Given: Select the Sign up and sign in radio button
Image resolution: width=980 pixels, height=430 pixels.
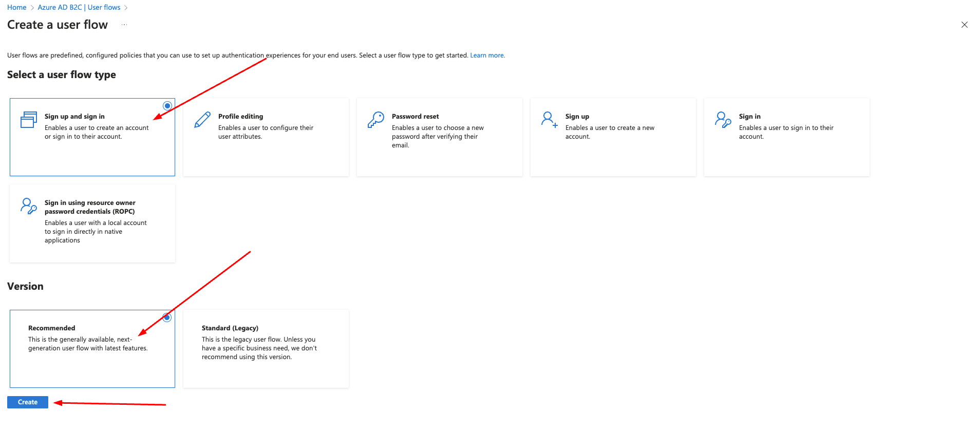Looking at the screenshot, I should pyautogui.click(x=167, y=106).
